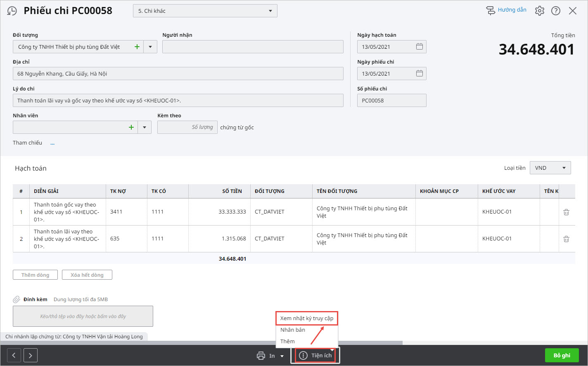Click the history clock icon beside the title
This screenshot has width=588, height=366.
(x=12, y=11)
